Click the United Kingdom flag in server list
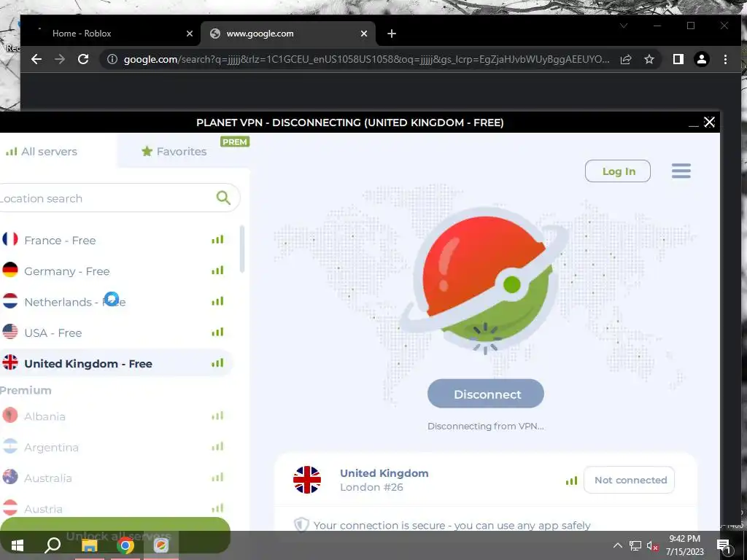The height and width of the screenshot is (560, 747). [10, 362]
